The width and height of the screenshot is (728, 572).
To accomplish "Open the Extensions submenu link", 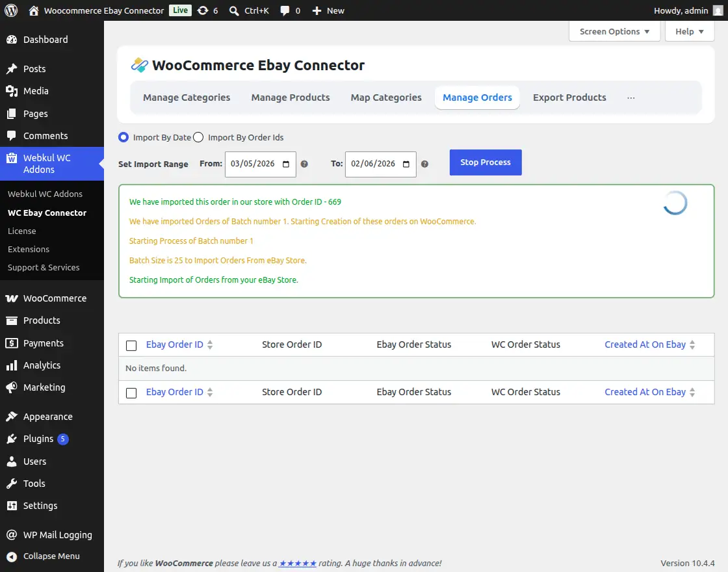I will [x=29, y=250].
